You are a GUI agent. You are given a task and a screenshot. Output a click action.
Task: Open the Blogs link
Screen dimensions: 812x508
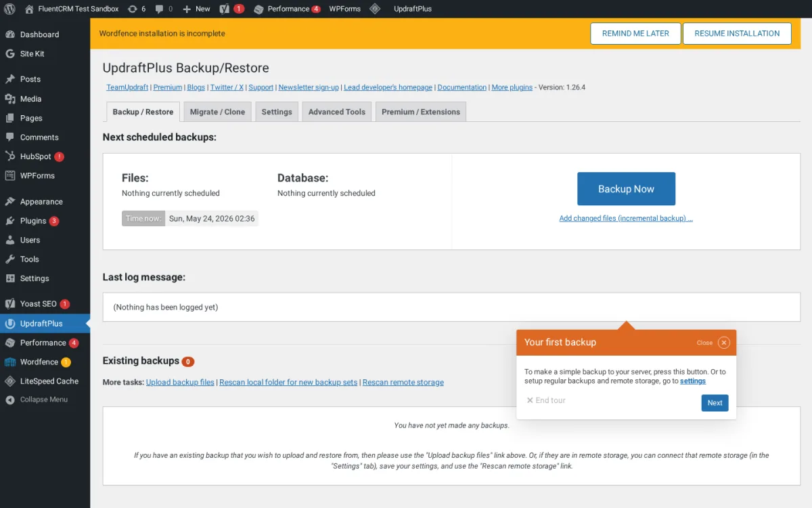(x=196, y=87)
